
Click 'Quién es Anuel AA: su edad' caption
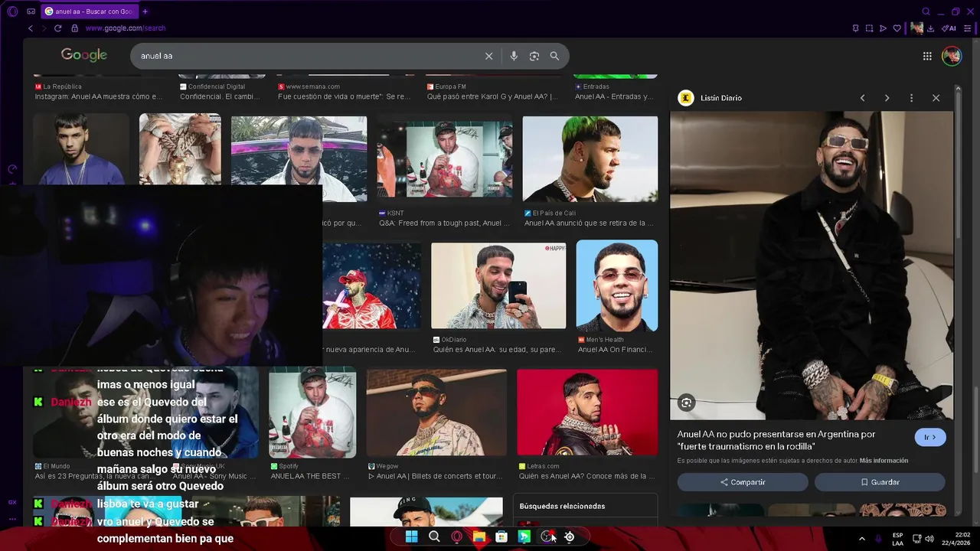[498, 350]
